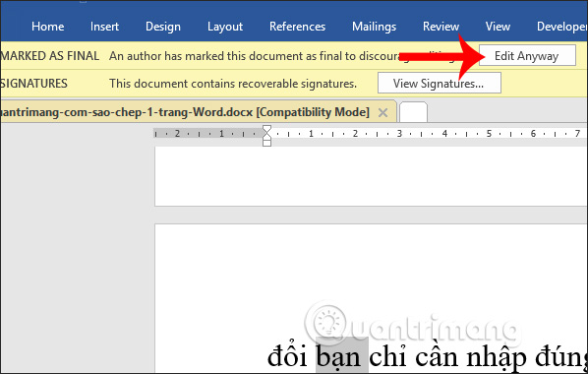Open the View ribbon tab
The width and height of the screenshot is (588, 374).
[498, 27]
